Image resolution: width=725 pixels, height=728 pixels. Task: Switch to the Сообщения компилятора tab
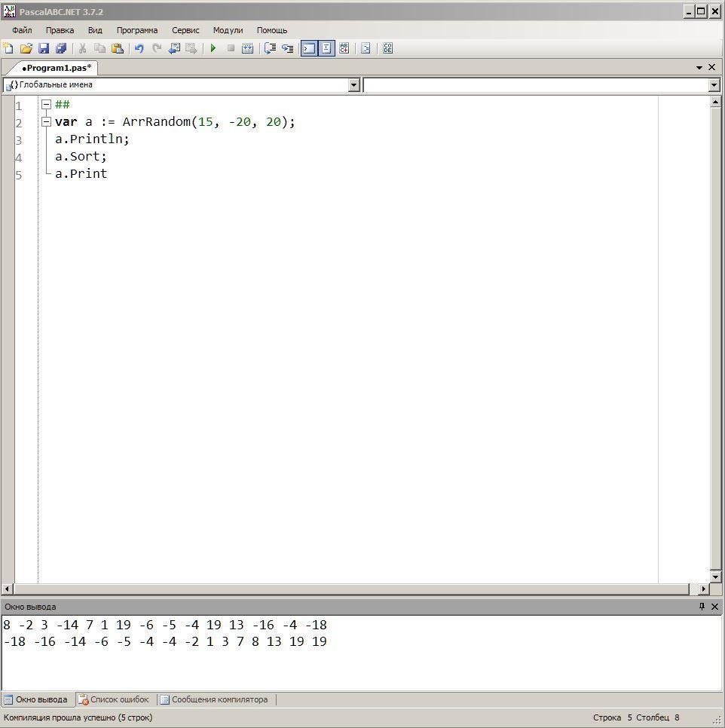215,699
